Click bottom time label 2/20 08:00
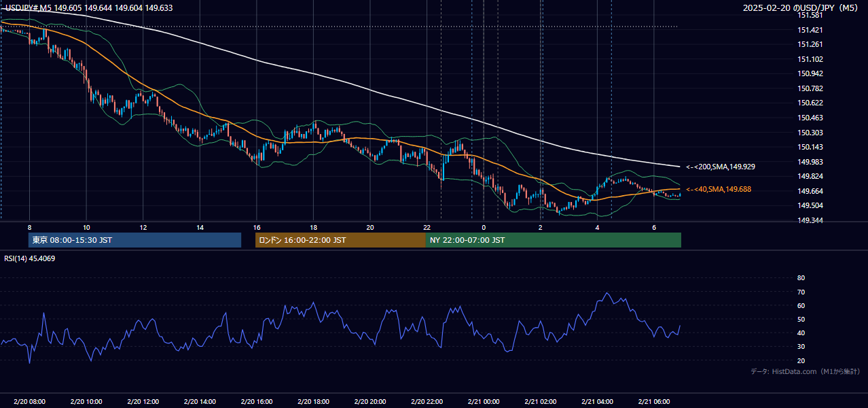Image resolution: width=868 pixels, height=408 pixels. [x=29, y=401]
